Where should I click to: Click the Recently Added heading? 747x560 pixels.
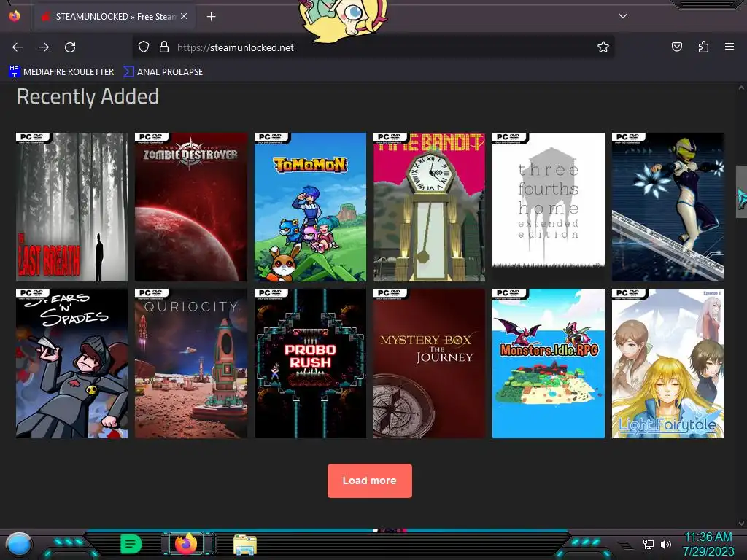[x=88, y=97]
